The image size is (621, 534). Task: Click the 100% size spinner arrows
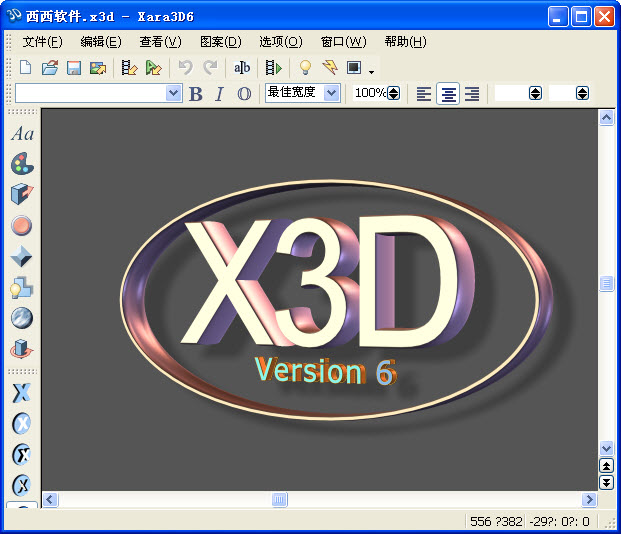pos(393,93)
